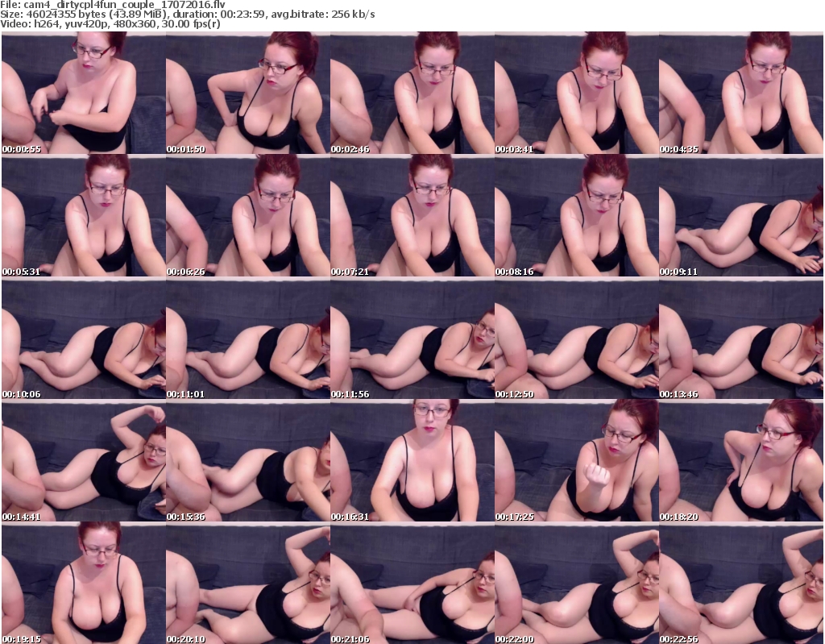Choose the frame labeled 00:06:26
The image size is (825, 644).
point(248,215)
